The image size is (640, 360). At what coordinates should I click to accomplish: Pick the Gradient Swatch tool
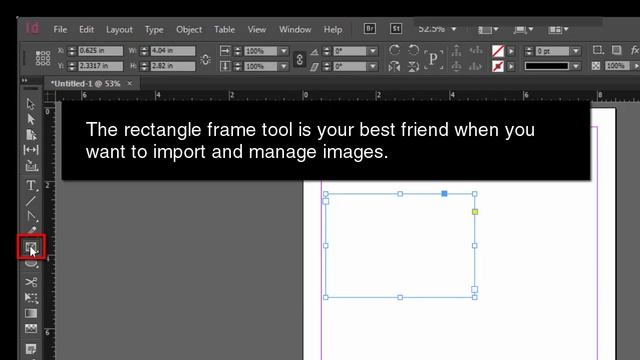click(31, 313)
